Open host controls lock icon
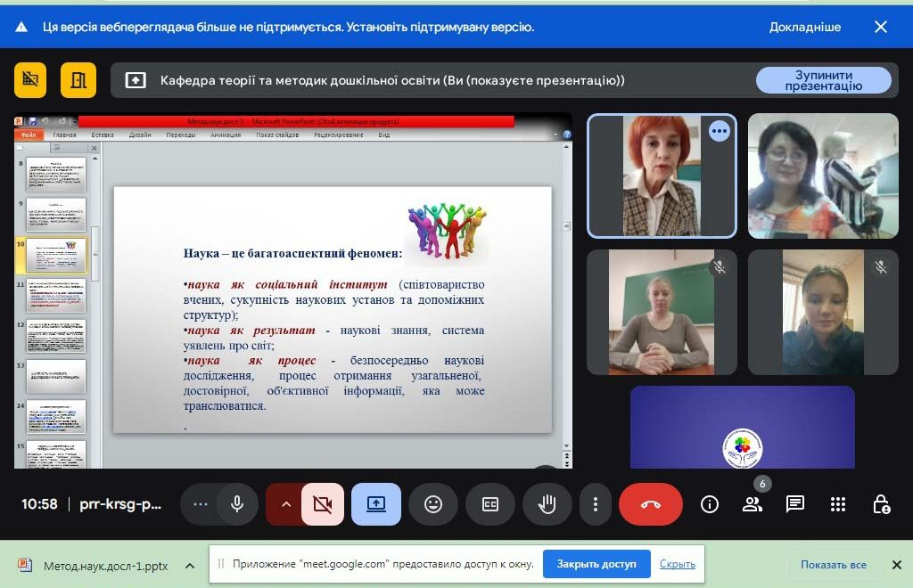This screenshot has height=588, width=913. coord(881,504)
